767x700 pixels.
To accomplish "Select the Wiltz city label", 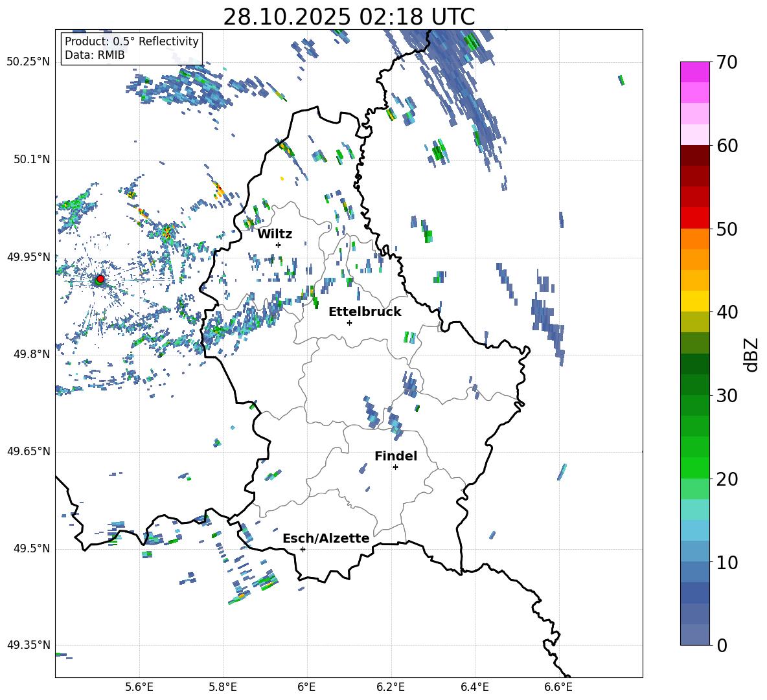I will 275,234.
